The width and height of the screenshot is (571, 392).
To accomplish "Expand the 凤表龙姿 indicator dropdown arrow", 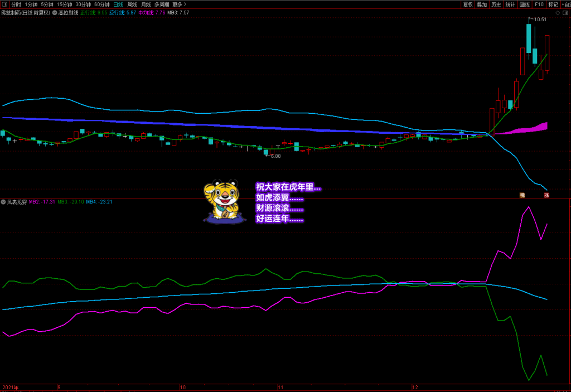I will click(3, 202).
